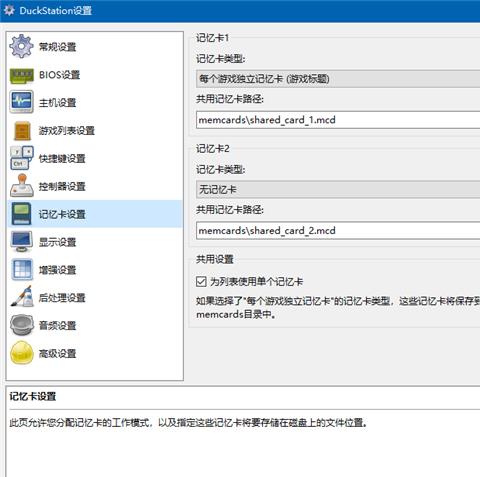This screenshot has height=477, width=480.
Task: Click the 记忆卡1 group title
Action: pos(212,38)
